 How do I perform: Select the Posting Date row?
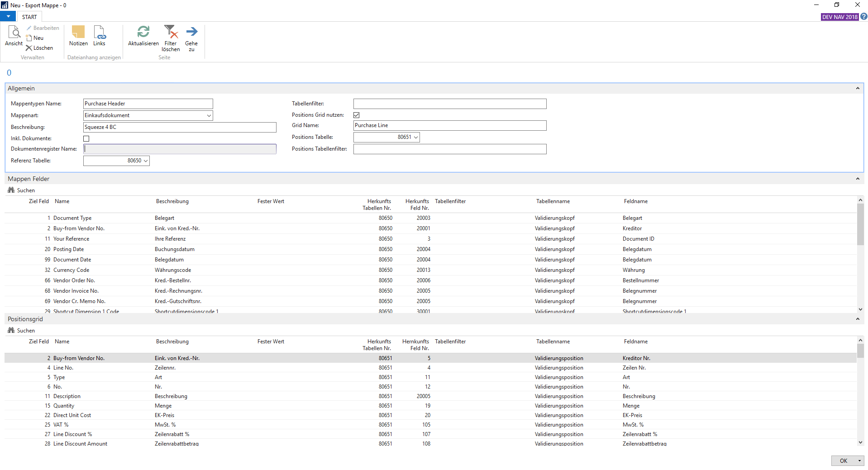point(430,249)
